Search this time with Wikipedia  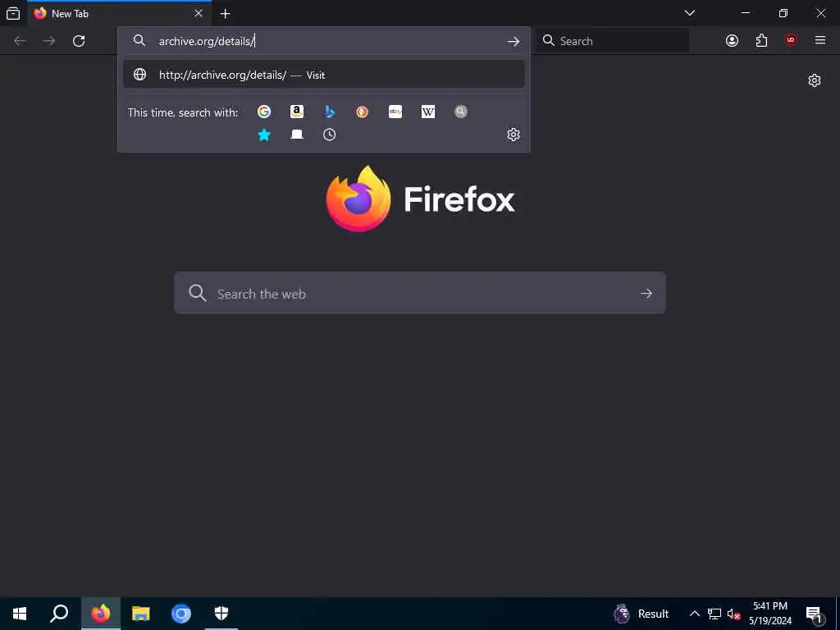[x=428, y=112]
